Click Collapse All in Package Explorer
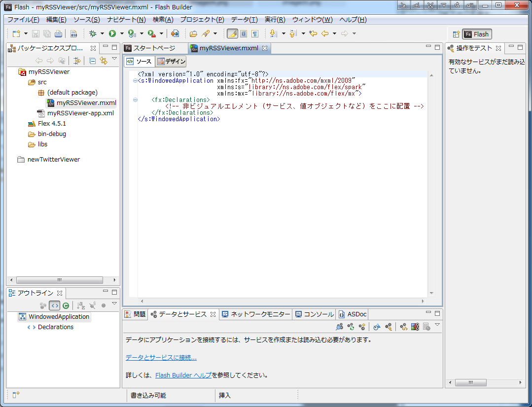Viewport: 532px width, 407px height. [92, 61]
